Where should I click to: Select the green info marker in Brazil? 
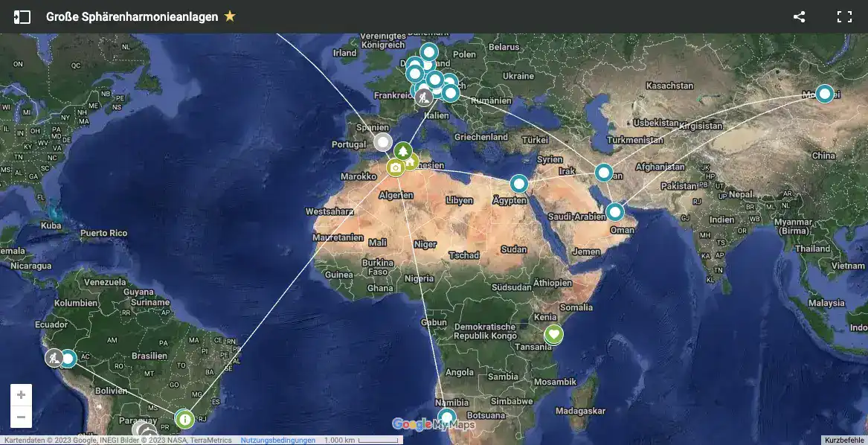pos(184,419)
